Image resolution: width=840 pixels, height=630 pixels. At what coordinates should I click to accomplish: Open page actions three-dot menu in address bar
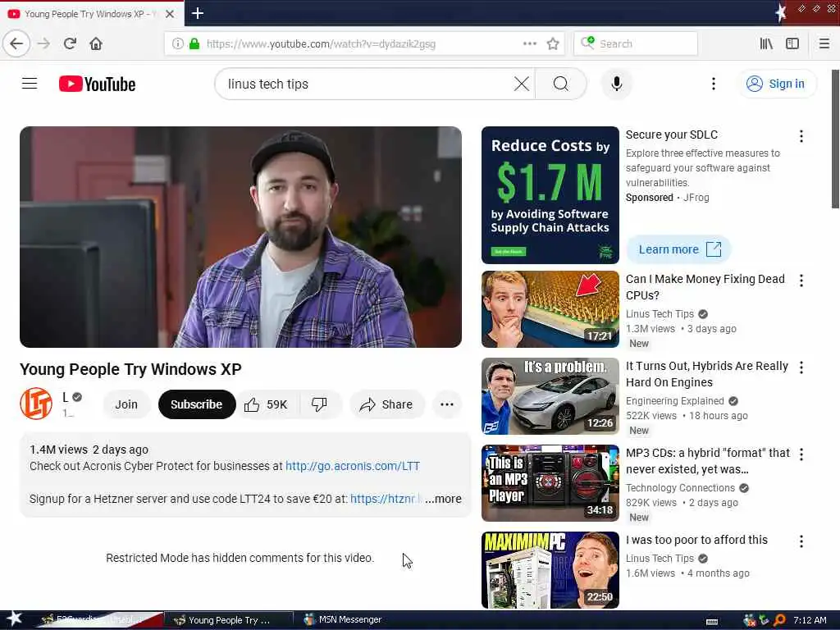tap(529, 43)
